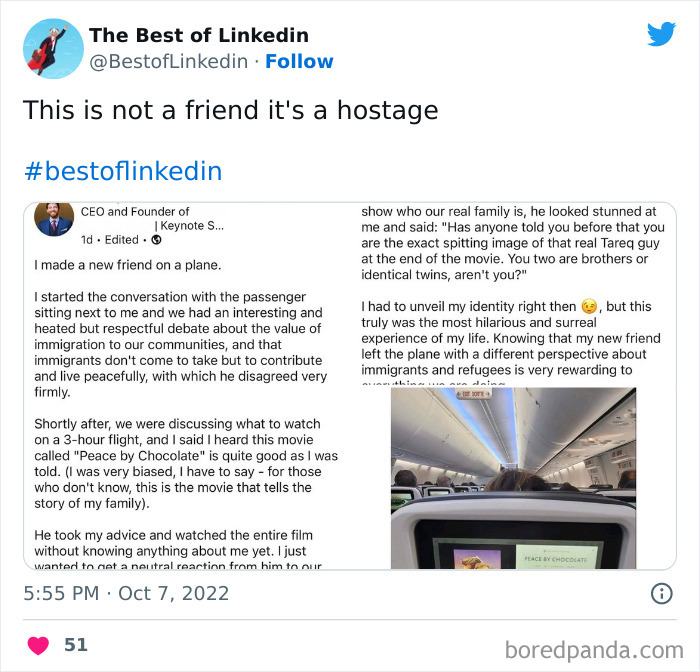Click The Best of Linkedin display name

point(199,35)
